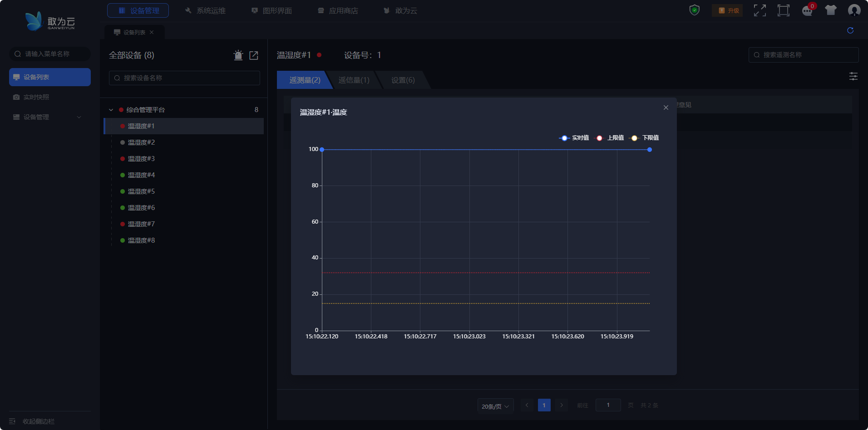This screenshot has width=868, height=430.
Task: Open the 系统运维 top menu
Action: 205,10
